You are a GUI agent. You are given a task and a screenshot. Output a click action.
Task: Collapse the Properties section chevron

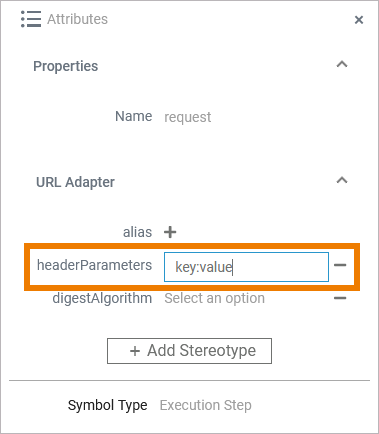(x=342, y=64)
